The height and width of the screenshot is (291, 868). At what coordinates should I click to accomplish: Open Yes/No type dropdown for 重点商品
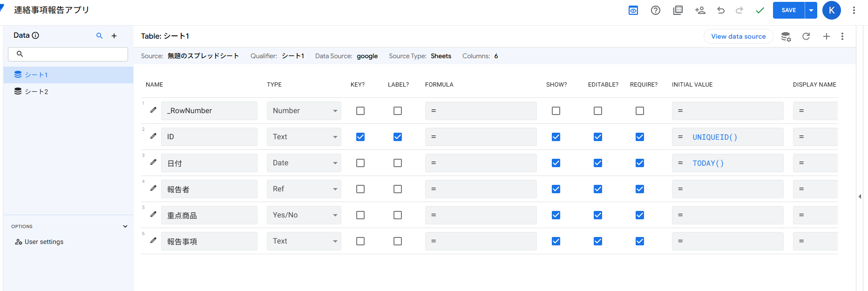[x=304, y=215]
